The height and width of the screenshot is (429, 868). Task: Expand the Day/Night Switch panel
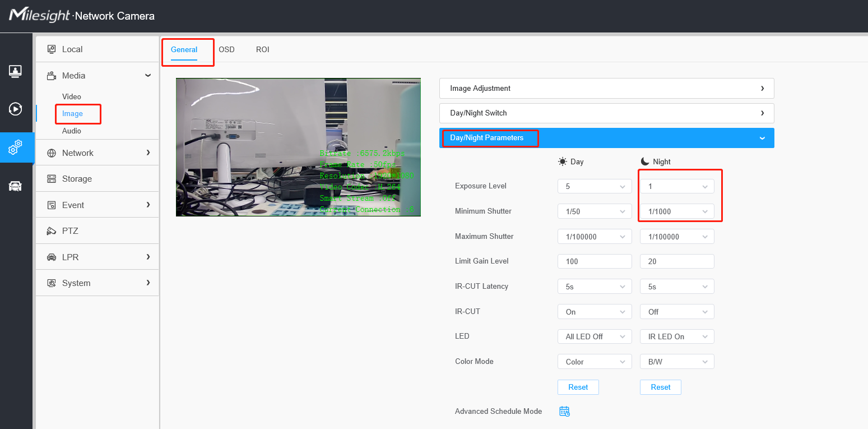coord(607,113)
